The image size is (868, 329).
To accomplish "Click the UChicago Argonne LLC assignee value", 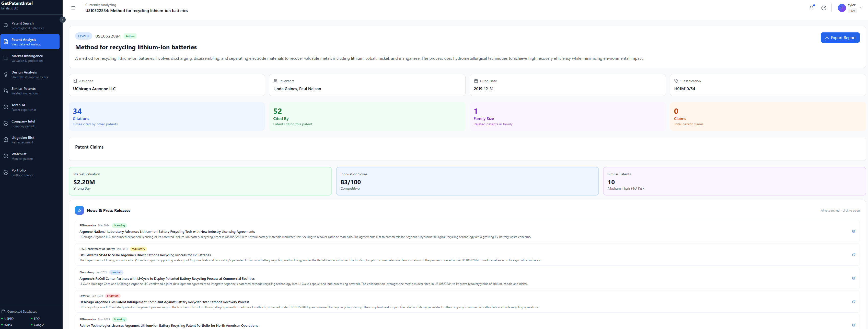I will pos(94,89).
